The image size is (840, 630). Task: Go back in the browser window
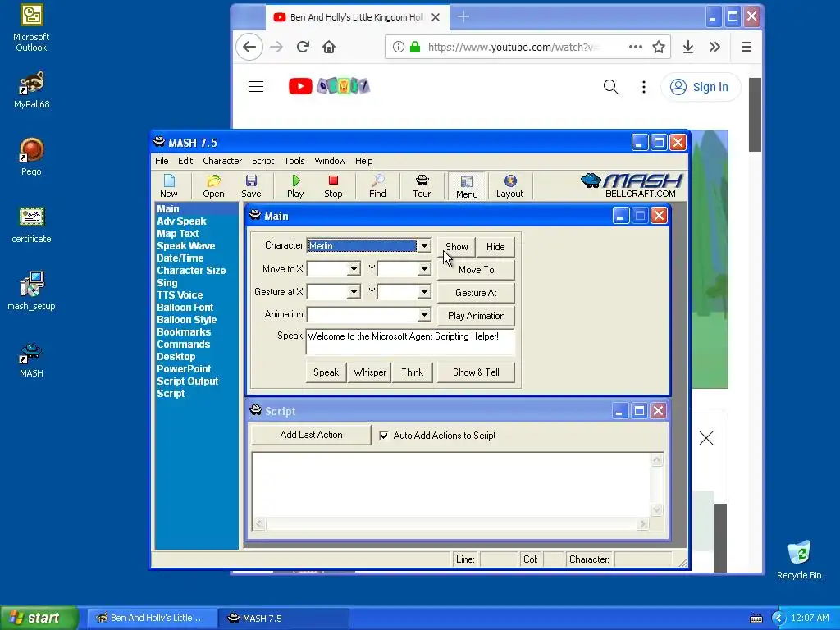pos(249,47)
